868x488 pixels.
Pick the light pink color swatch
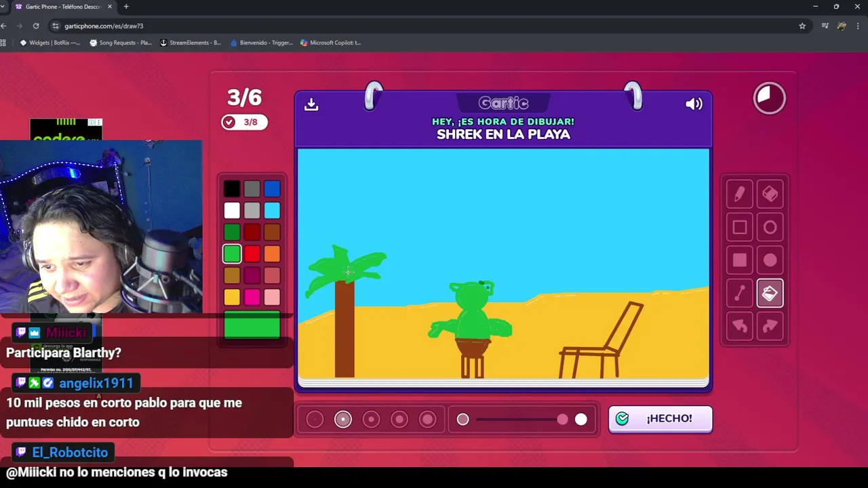(x=272, y=297)
